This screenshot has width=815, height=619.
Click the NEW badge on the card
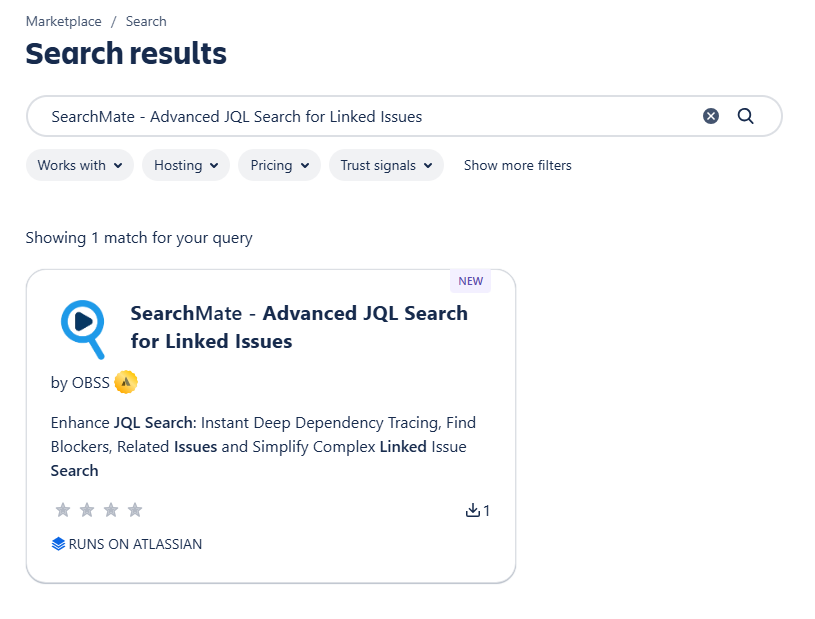point(470,281)
